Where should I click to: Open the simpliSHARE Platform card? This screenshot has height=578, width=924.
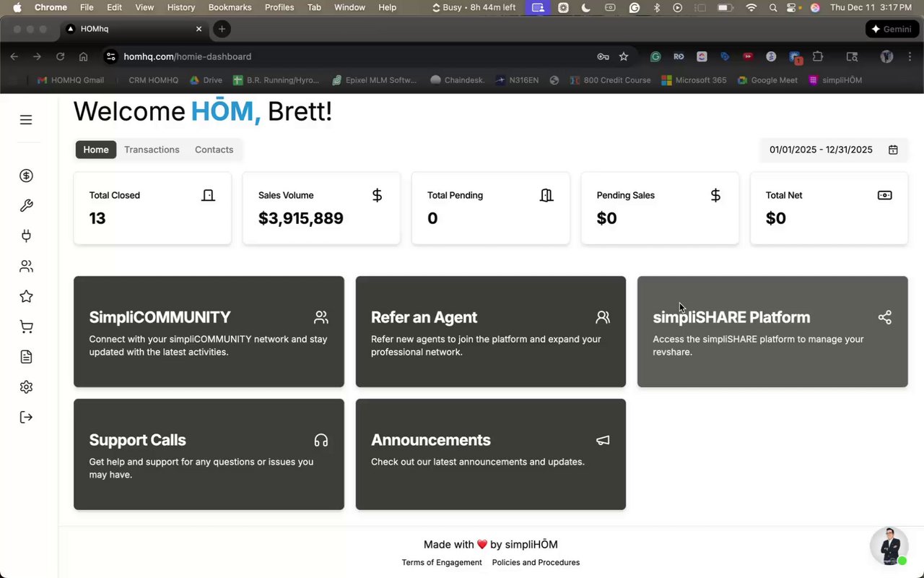772,332
